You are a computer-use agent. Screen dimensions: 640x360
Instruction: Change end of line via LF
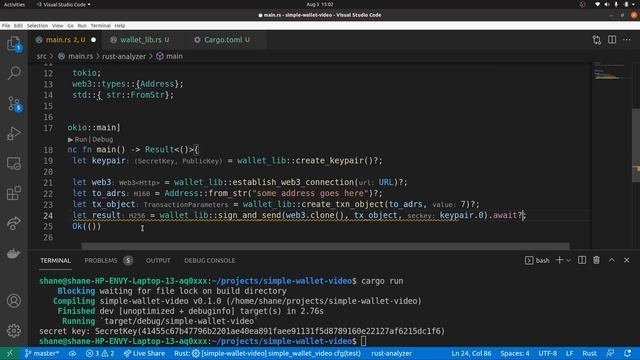pos(569,353)
